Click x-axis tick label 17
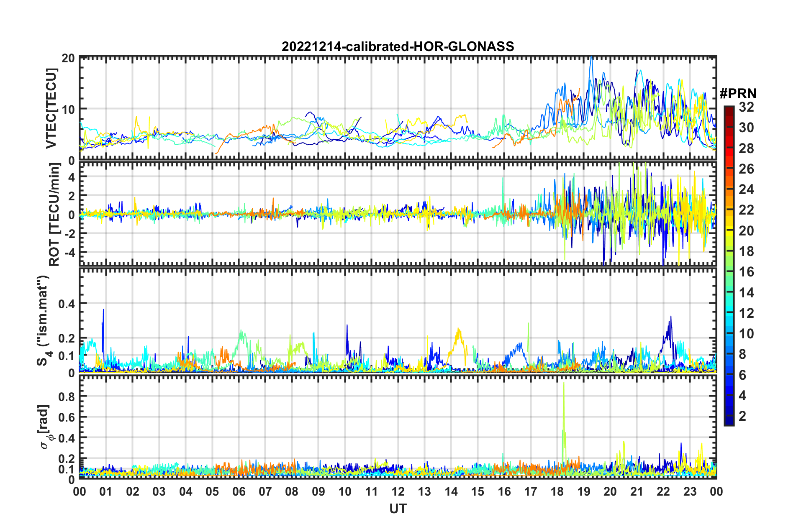This screenshot has height=532, width=796. coord(531,491)
